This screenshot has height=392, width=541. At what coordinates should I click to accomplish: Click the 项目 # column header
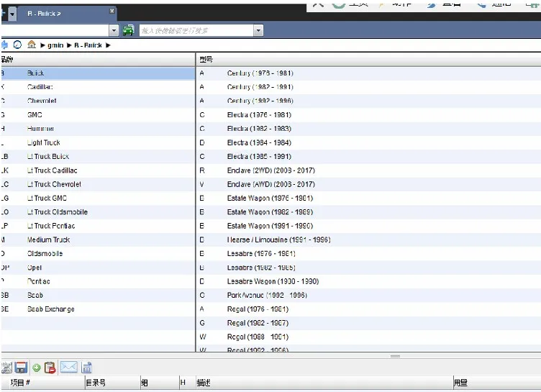pos(43,383)
